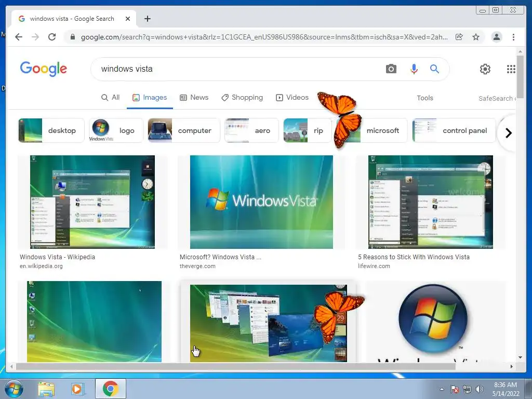Select the Images tab
Image resolution: width=532 pixels, height=399 pixels.
[x=150, y=98]
